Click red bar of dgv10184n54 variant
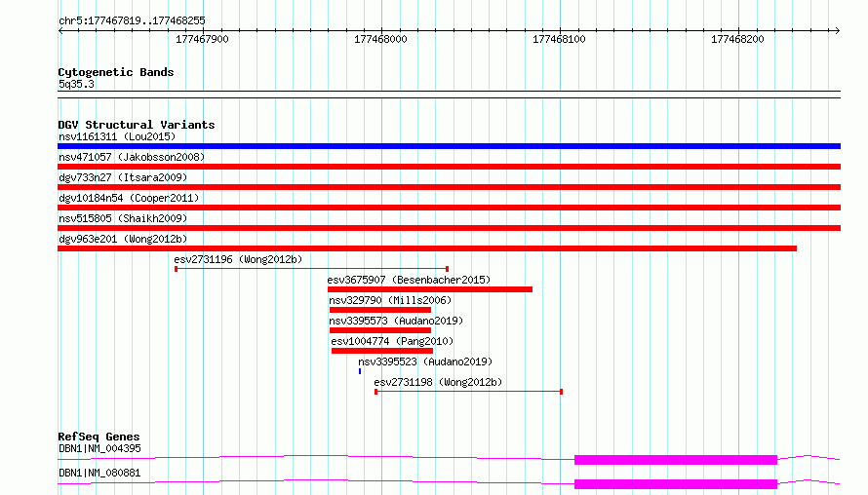The width and height of the screenshot is (868, 495). (x=449, y=208)
